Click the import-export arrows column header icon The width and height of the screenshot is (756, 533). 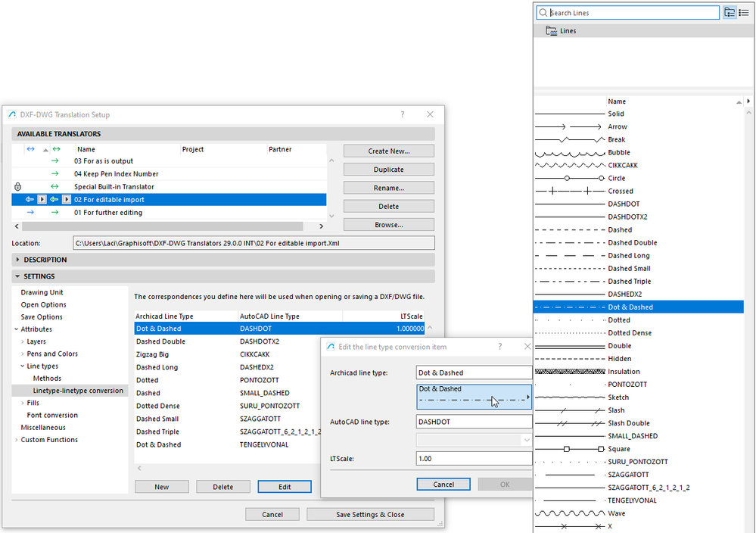[31, 149]
